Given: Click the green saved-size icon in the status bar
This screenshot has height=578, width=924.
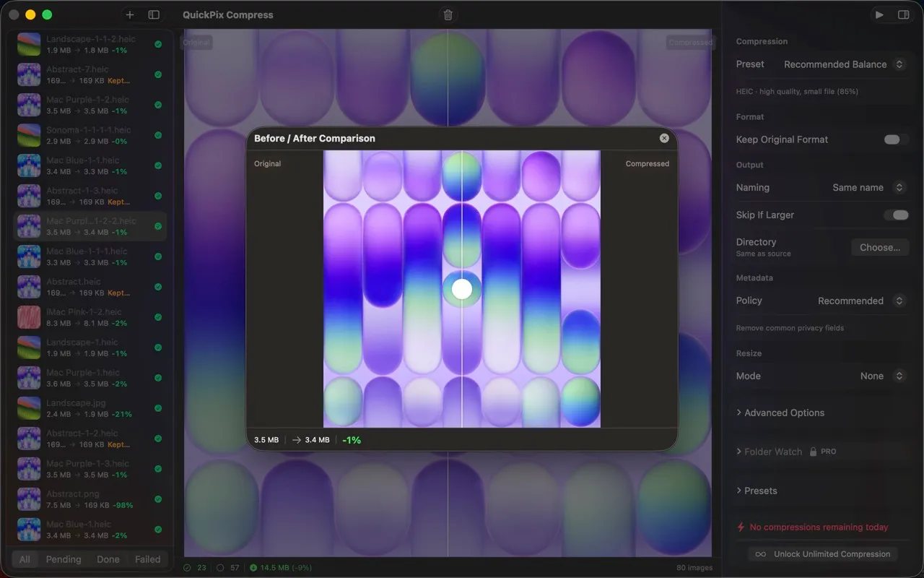Looking at the screenshot, I should click(253, 568).
